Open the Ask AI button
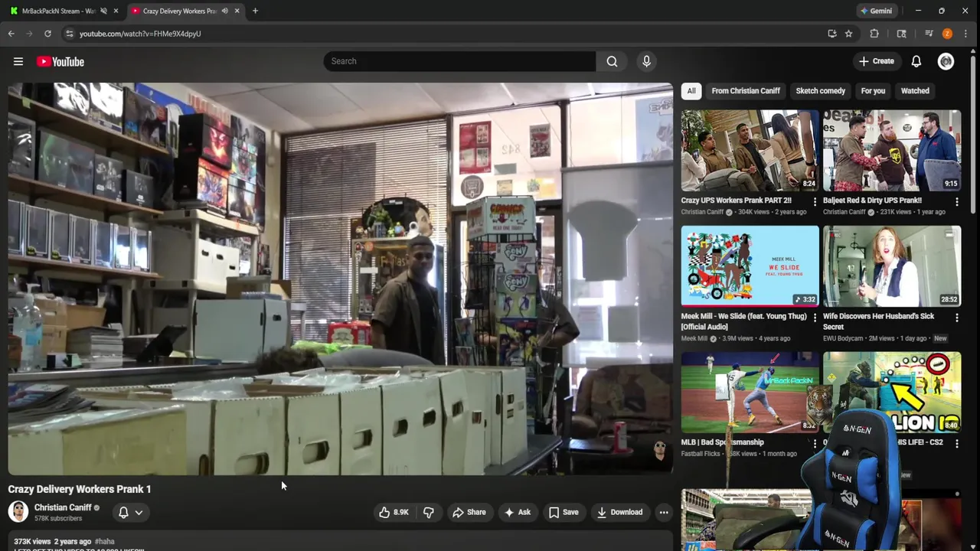Viewport: 980px width, 551px height. [518, 512]
